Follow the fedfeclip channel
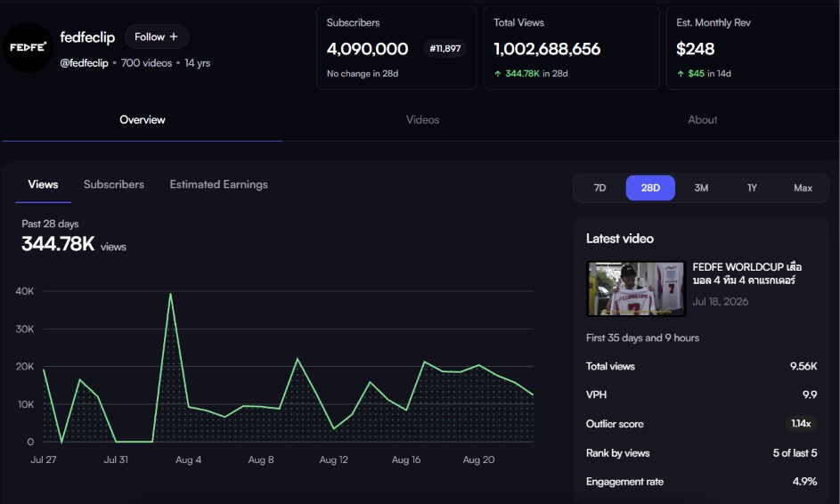 pos(157,37)
